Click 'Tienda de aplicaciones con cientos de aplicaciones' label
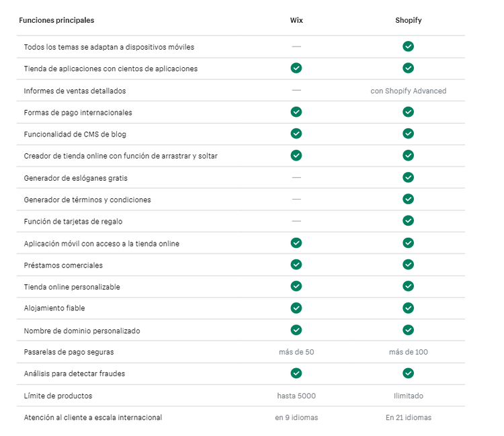 (111, 69)
